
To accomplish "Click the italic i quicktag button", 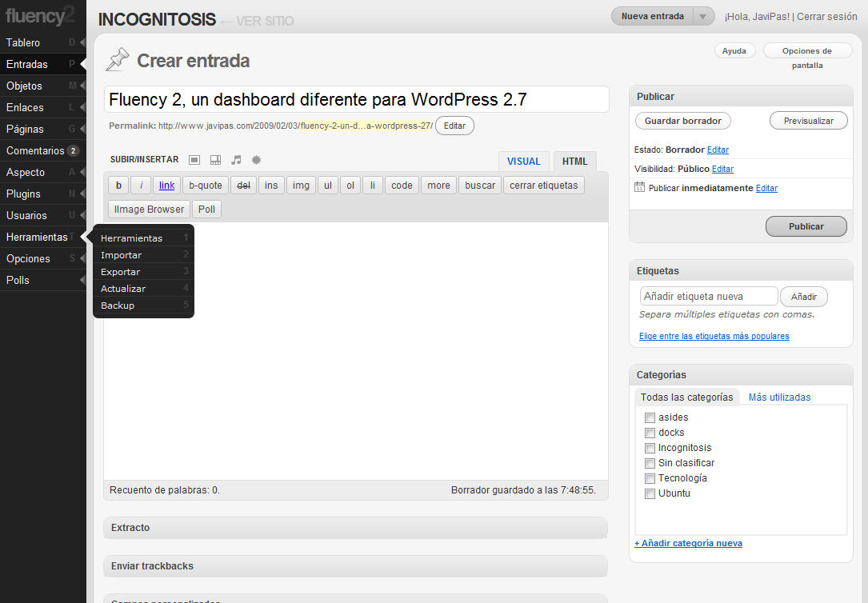I will 141,186.
